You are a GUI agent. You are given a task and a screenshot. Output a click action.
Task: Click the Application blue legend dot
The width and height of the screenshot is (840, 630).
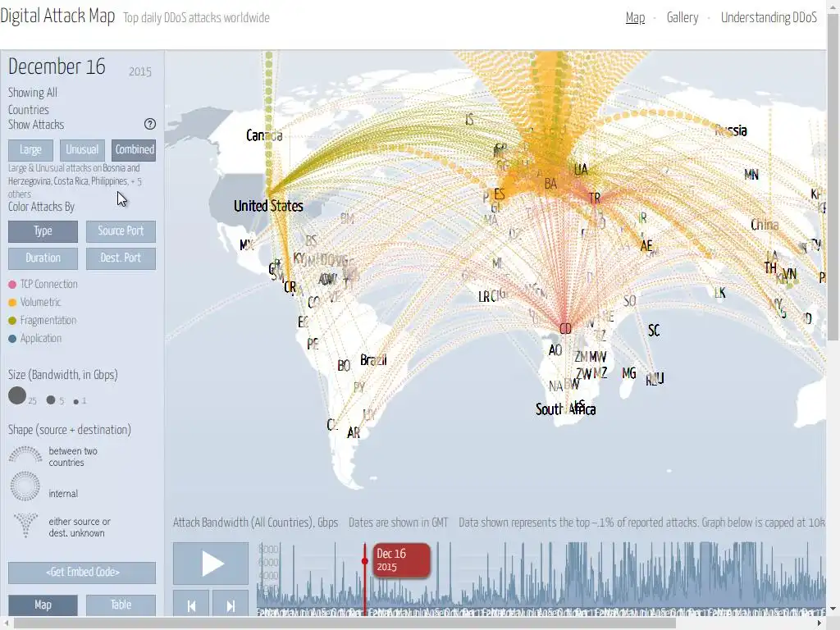pos(12,339)
